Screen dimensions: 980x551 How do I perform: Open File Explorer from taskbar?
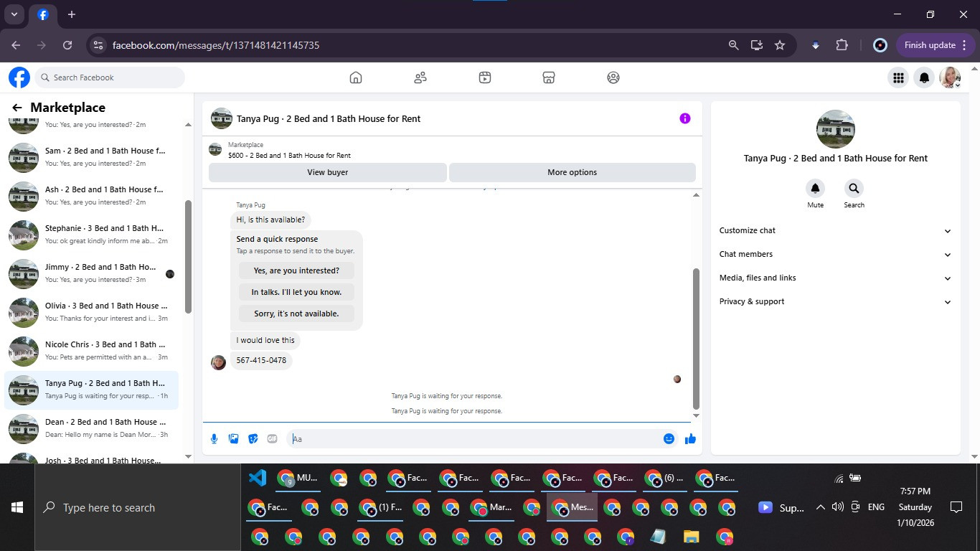point(691,537)
